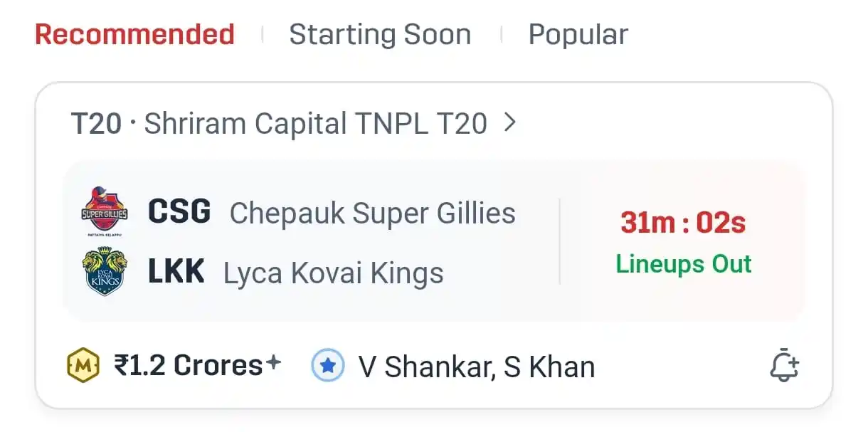Click the T20 format label
This screenshot has height=432, width=868.
pyautogui.click(x=97, y=124)
